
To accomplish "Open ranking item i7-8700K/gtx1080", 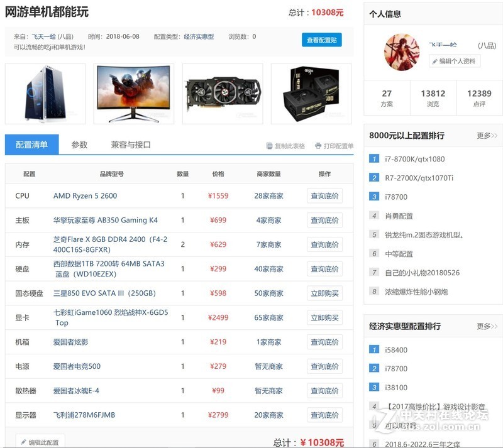I will pyautogui.click(x=415, y=159).
